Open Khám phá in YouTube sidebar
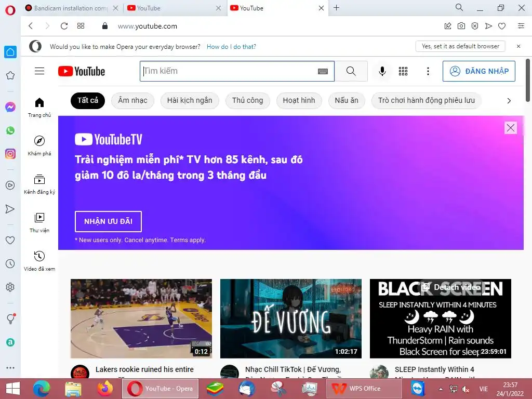The width and height of the screenshot is (532, 399). 39,146
